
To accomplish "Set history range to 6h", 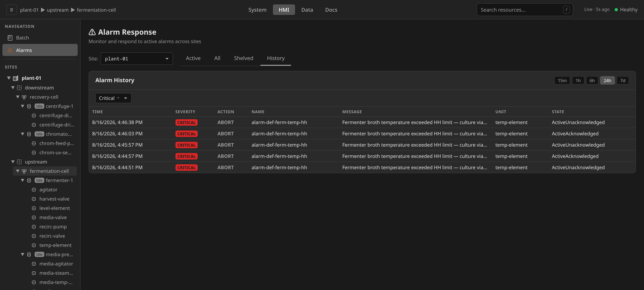I will pyautogui.click(x=592, y=80).
